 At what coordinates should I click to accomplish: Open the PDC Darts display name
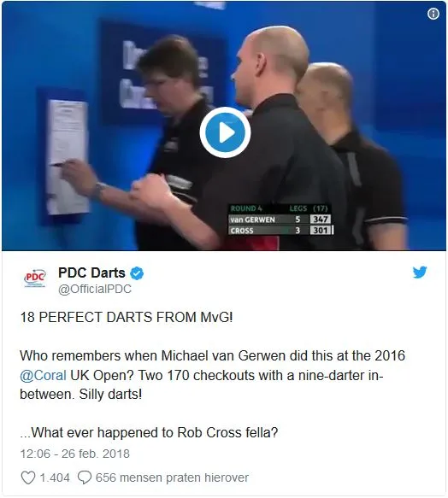pyautogui.click(x=91, y=273)
